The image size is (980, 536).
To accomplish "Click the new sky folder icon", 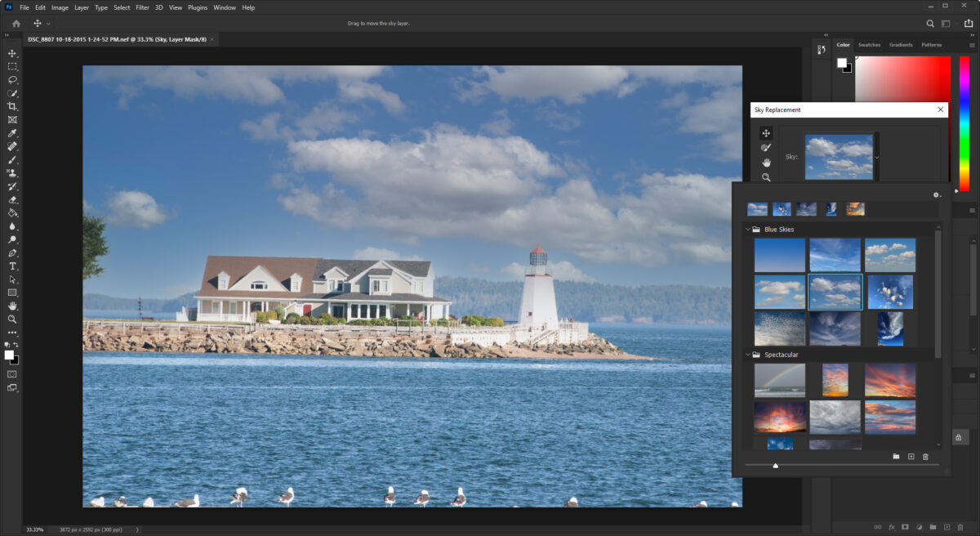I will 896,456.
